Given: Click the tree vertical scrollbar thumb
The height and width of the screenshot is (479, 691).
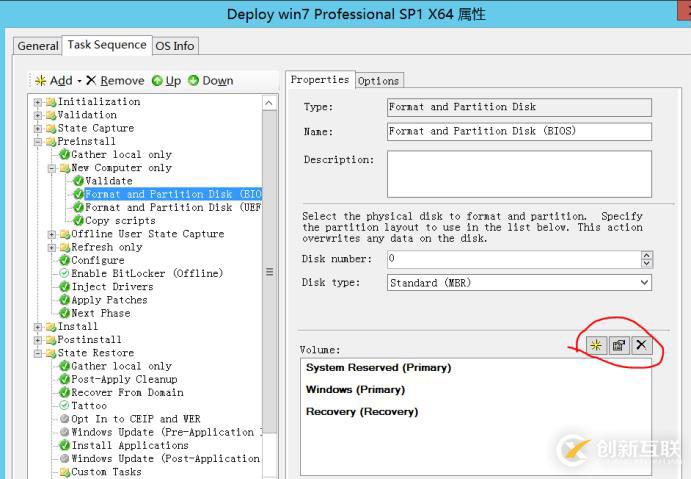Looking at the screenshot, I should pos(270,272).
